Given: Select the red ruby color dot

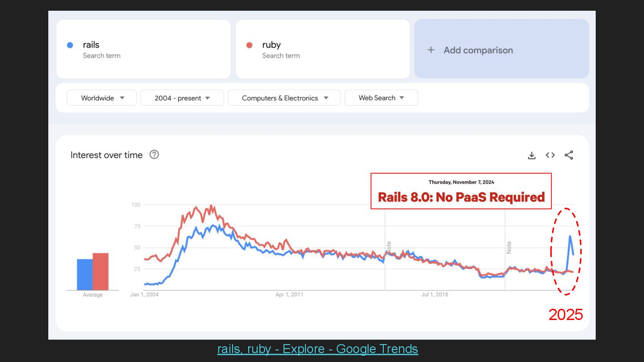Looking at the screenshot, I should coord(250,45).
